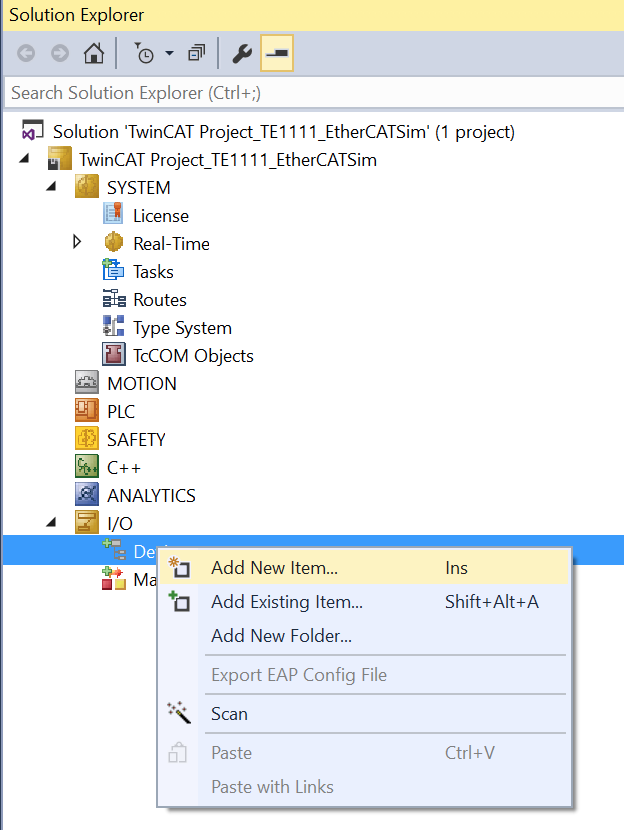Expand the Real-Time tree node
624x830 pixels.
(x=77, y=242)
